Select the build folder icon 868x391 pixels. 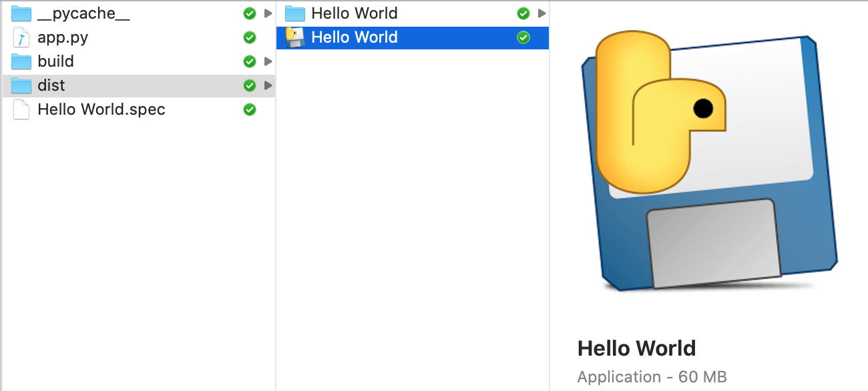pyautogui.click(x=22, y=61)
